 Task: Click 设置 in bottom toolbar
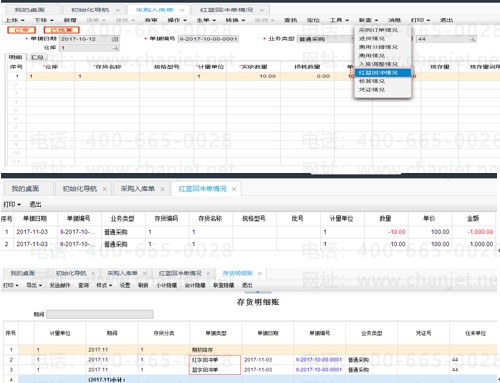(125, 285)
